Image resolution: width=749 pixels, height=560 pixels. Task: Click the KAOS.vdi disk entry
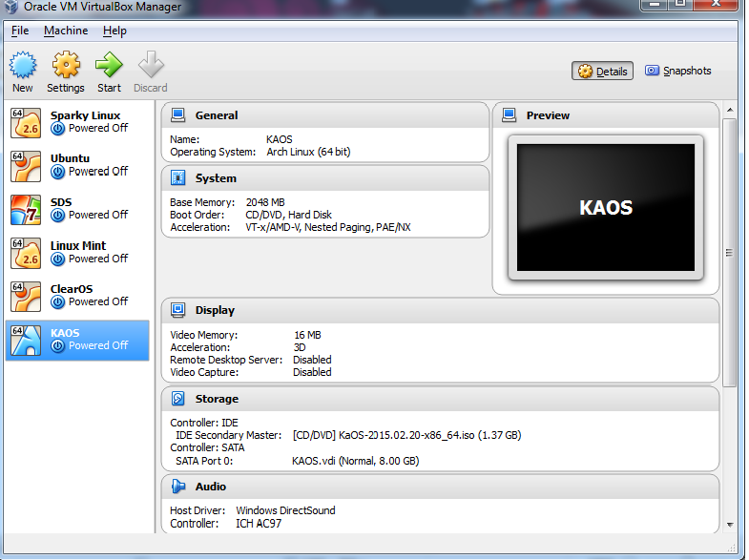(x=355, y=461)
